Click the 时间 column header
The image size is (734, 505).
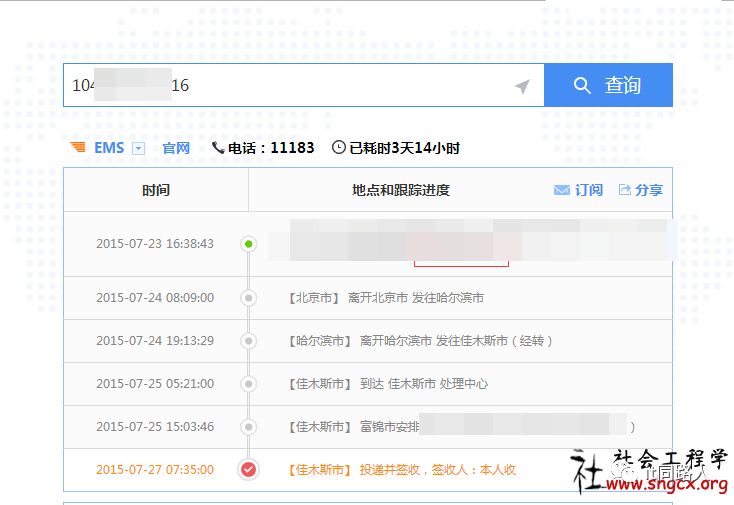(x=156, y=190)
